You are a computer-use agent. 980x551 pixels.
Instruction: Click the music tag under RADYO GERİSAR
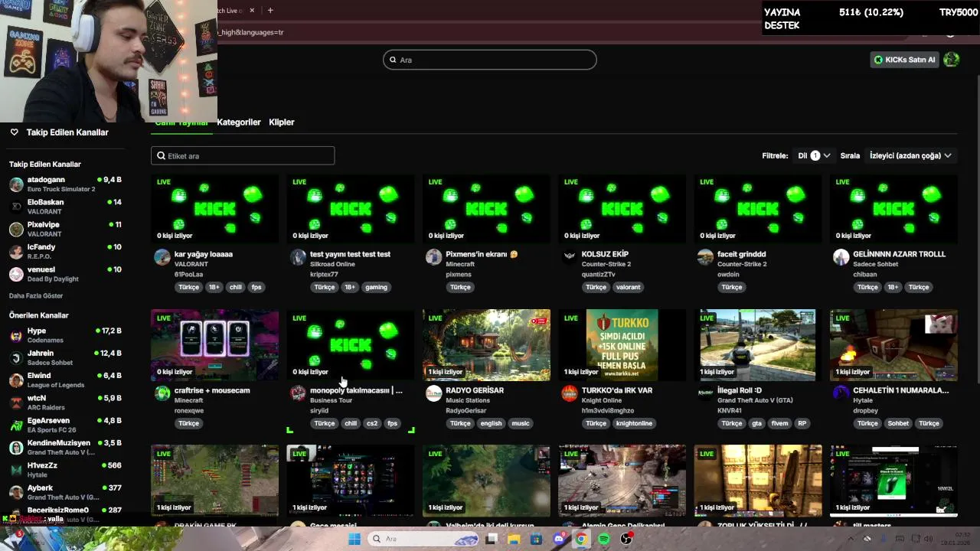pyautogui.click(x=521, y=423)
